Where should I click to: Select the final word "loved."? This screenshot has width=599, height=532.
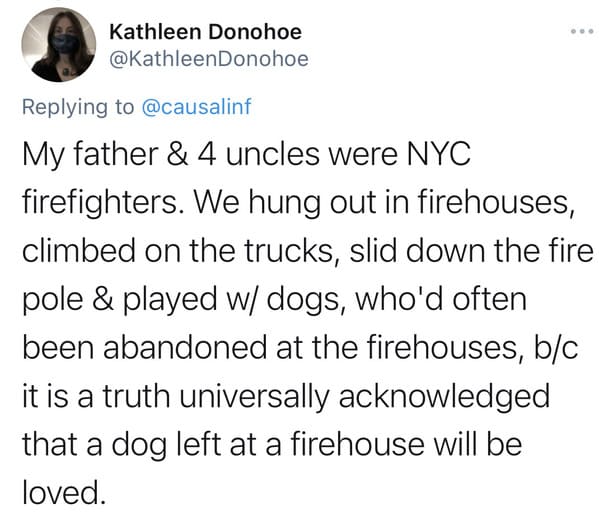[x=64, y=493]
